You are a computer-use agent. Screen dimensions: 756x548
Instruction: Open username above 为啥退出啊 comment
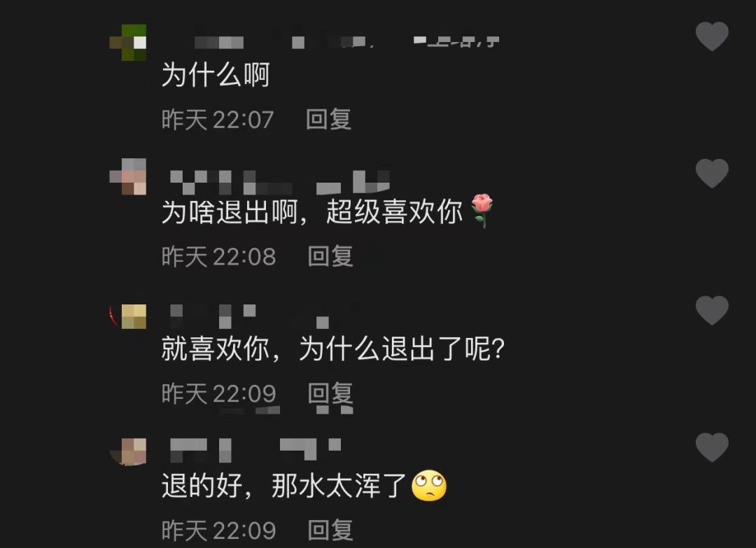pyautogui.click(x=279, y=182)
